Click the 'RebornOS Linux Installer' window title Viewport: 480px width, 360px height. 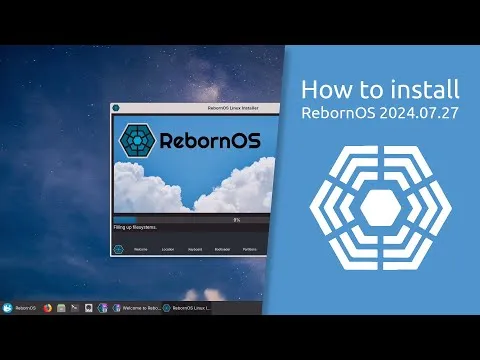coord(233,108)
